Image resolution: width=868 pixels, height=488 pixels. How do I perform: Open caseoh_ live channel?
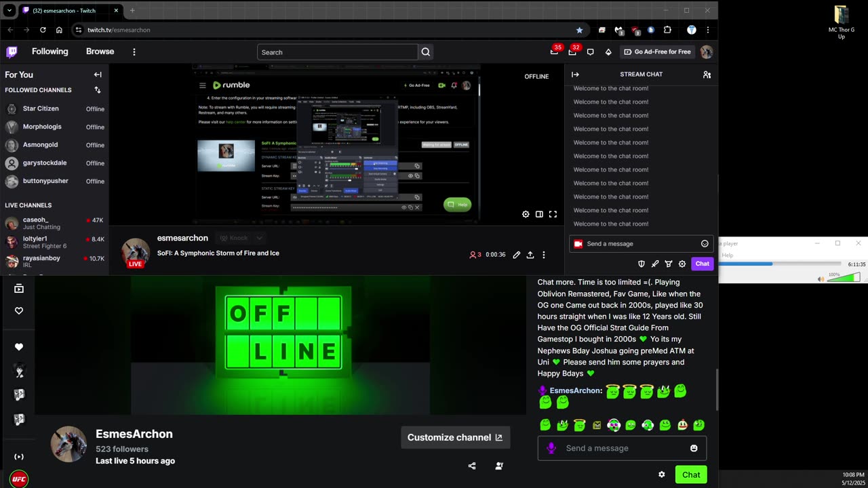coord(54,223)
